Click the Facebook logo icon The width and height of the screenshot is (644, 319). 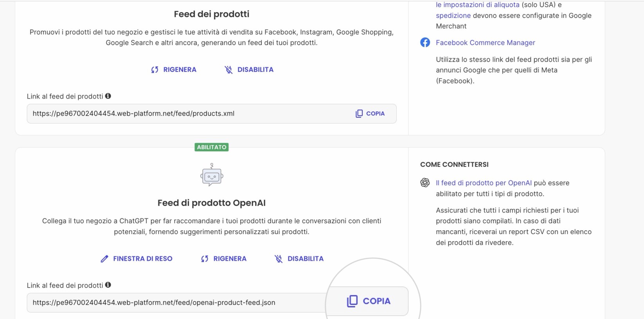[x=425, y=42]
